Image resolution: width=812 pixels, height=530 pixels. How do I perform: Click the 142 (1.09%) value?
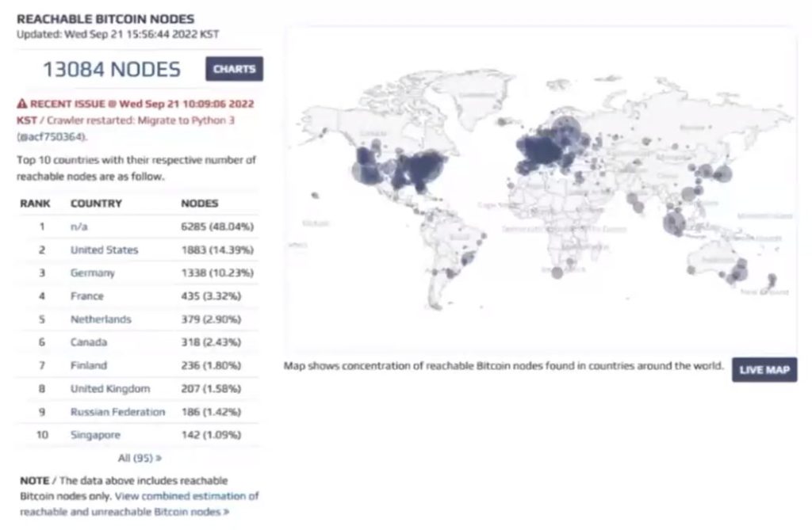pyautogui.click(x=211, y=435)
